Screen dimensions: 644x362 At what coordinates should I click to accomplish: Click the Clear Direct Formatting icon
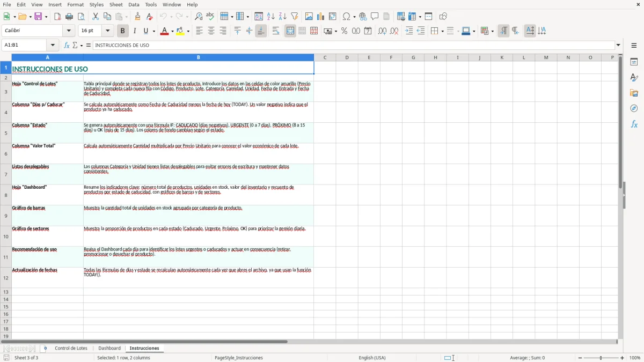pos(149,17)
